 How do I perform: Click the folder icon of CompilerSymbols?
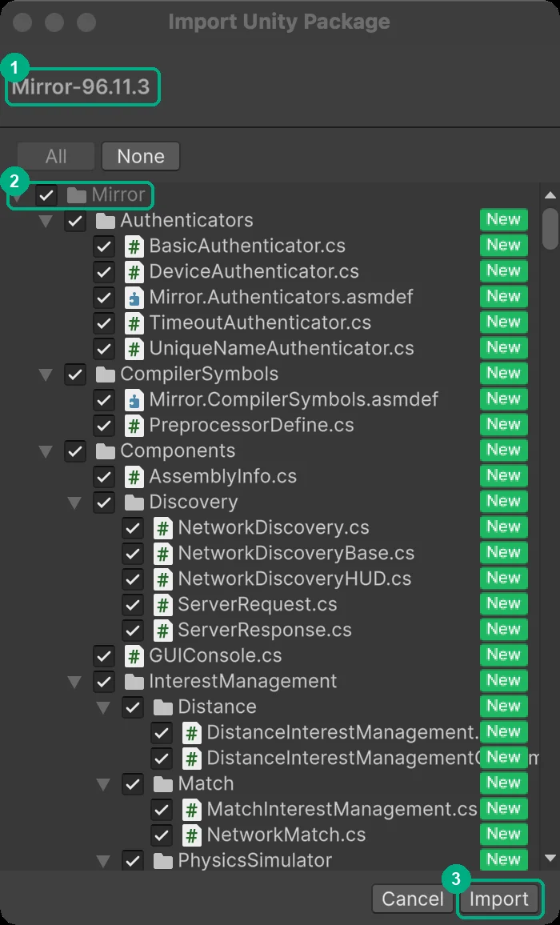105,374
